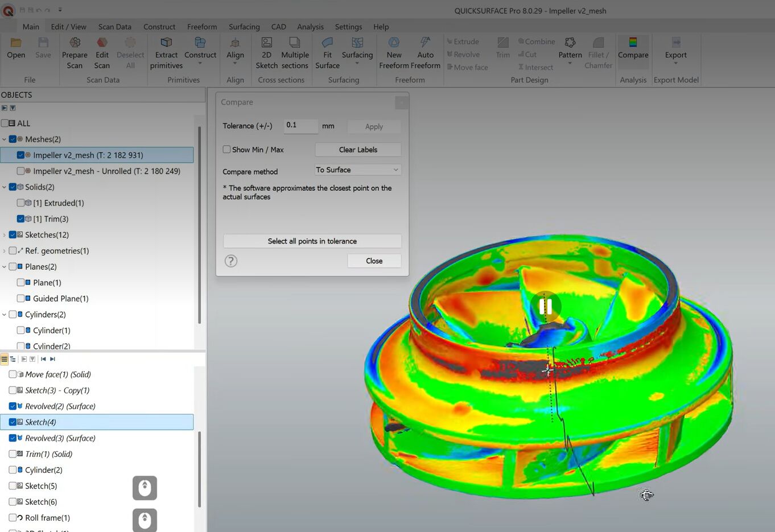Uncheck the [1] Trim(3) solid checkbox
Screen dimensions: 775x532
click(20, 219)
